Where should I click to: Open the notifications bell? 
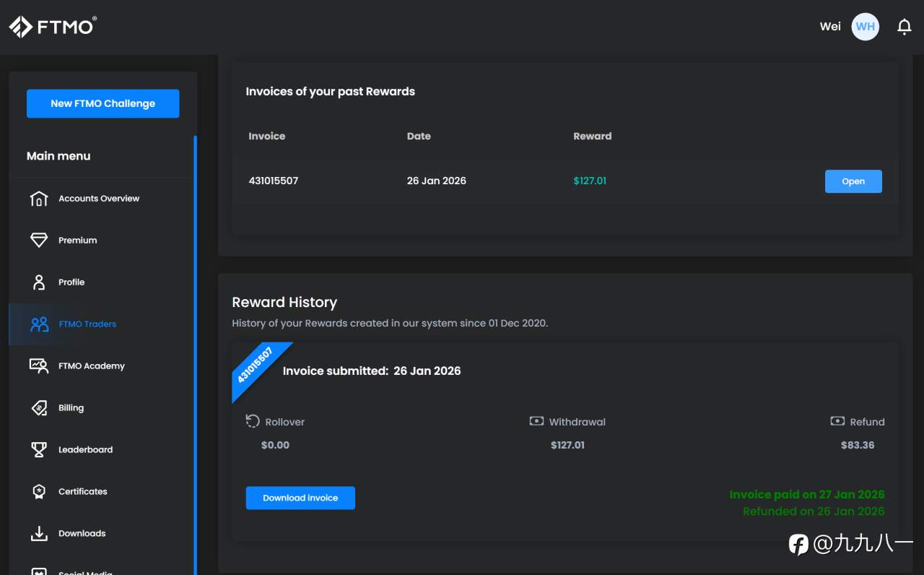click(904, 27)
